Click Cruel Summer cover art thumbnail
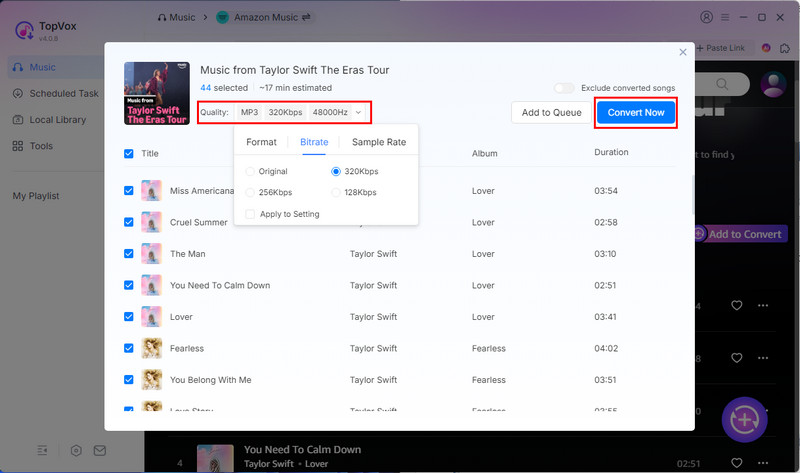 point(152,222)
